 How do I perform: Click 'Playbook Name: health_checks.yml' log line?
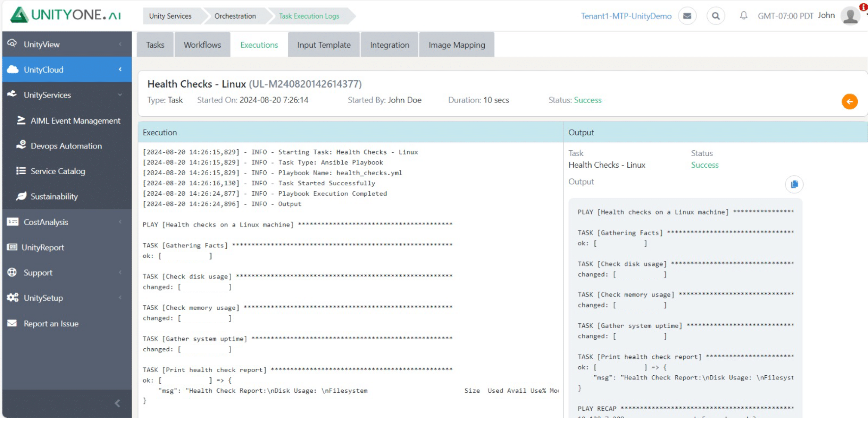(273, 173)
